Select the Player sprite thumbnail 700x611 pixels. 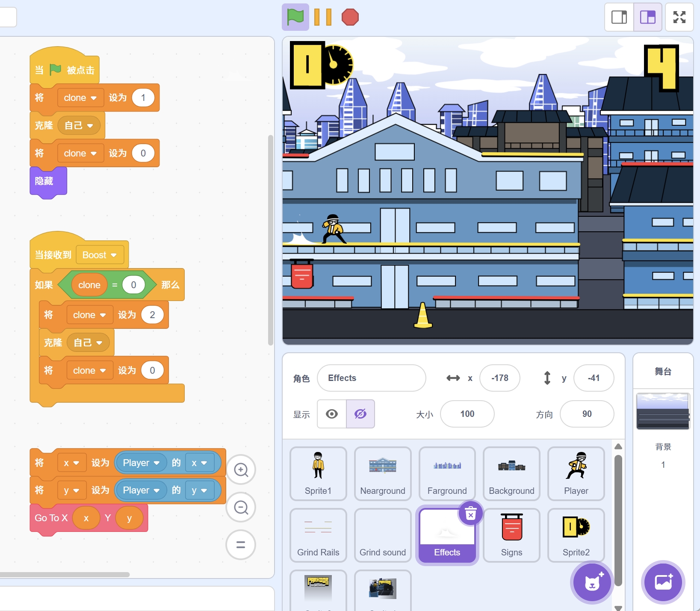pyautogui.click(x=576, y=473)
